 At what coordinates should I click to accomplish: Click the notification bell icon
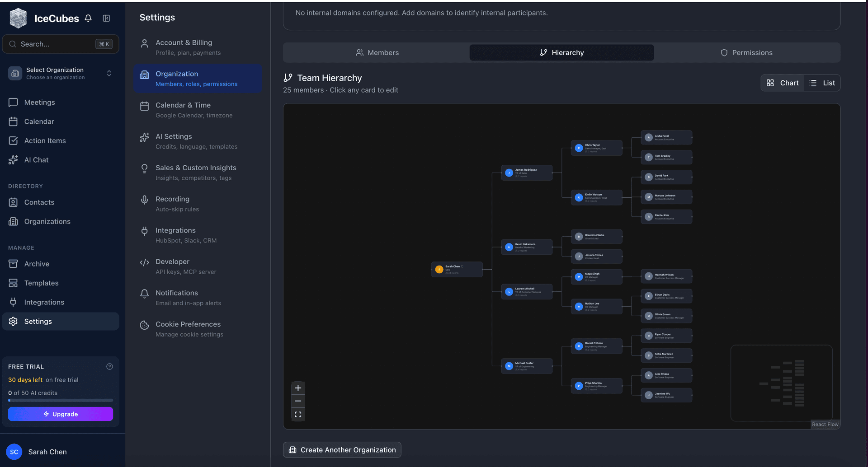88,18
